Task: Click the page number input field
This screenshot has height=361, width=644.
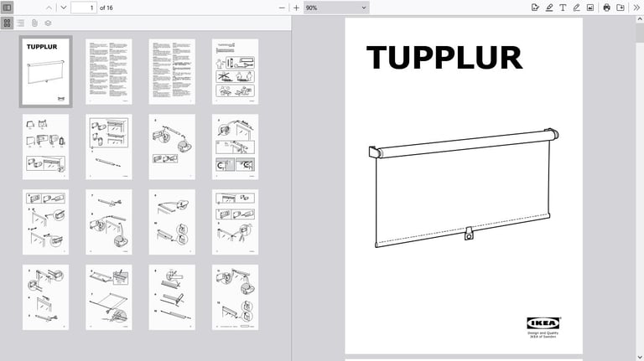Action: (x=84, y=8)
